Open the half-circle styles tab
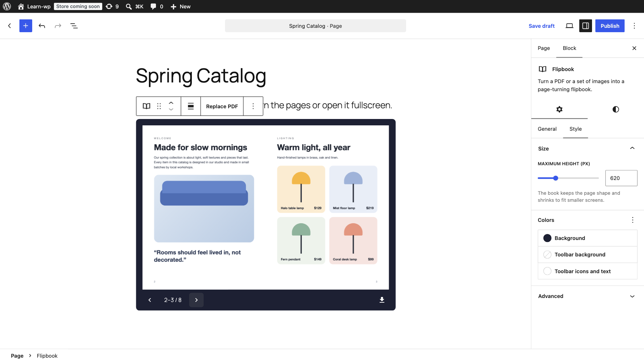The image size is (644, 362). point(616,109)
